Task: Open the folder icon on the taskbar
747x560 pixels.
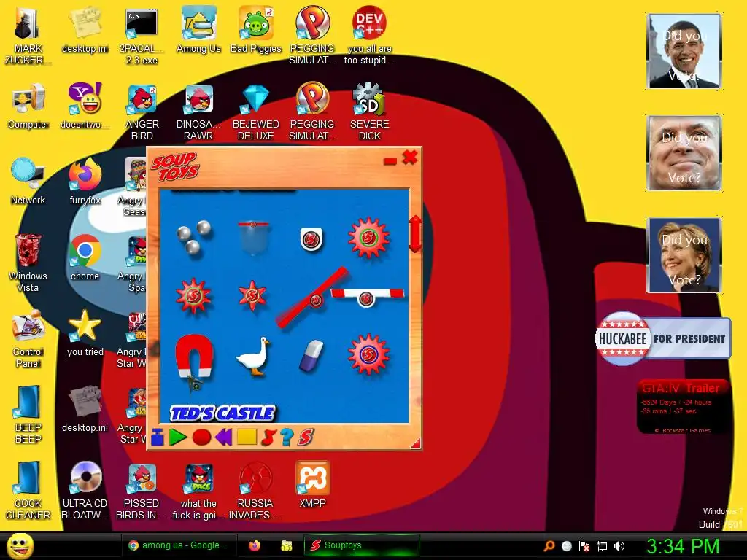Action: pos(286,545)
